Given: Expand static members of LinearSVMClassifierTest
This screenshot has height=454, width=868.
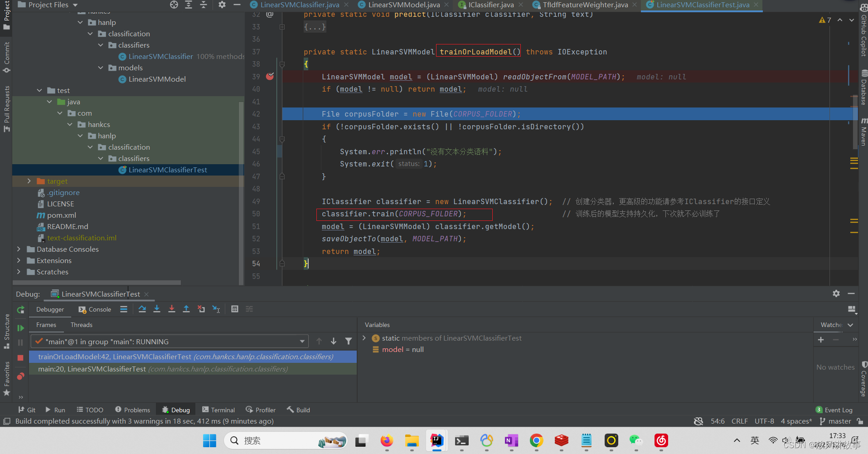Looking at the screenshot, I should pos(364,338).
